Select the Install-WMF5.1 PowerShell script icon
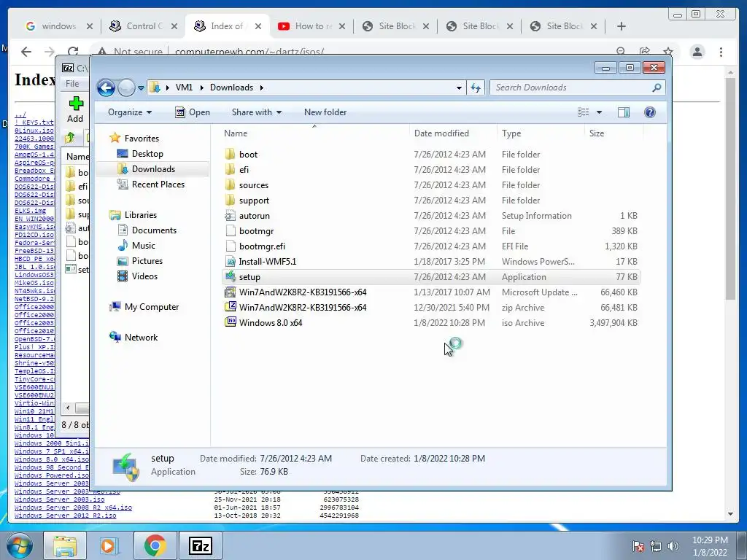This screenshot has height=560, width=747. point(230,262)
